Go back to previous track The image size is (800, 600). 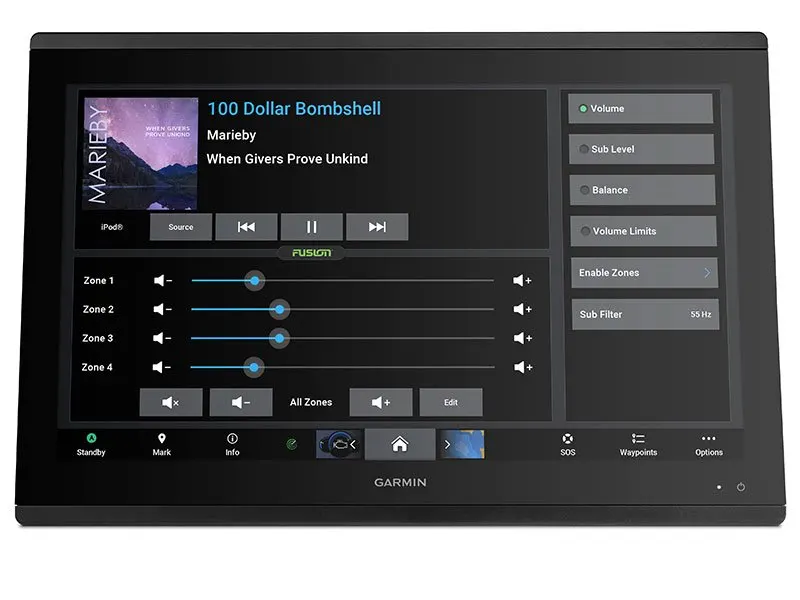pos(246,227)
